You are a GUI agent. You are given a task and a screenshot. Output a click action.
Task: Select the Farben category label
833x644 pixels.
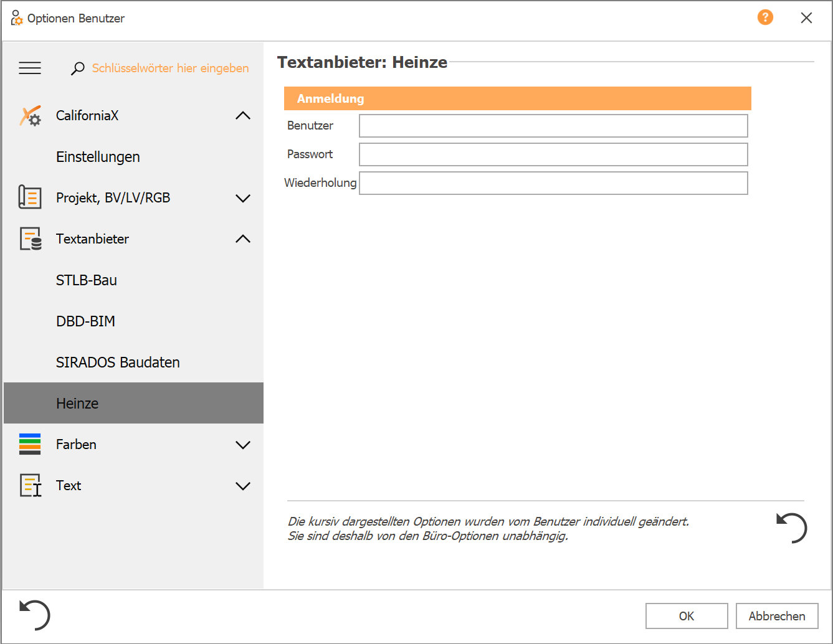[x=76, y=444]
